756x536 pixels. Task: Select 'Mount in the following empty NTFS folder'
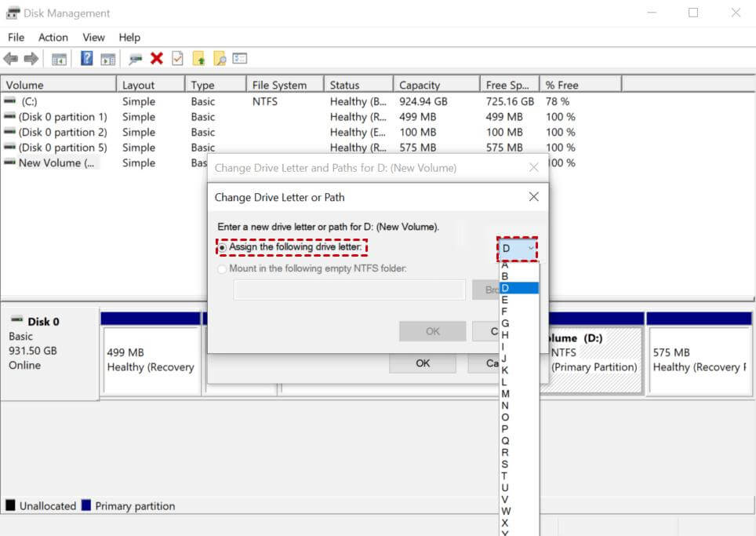[222, 268]
